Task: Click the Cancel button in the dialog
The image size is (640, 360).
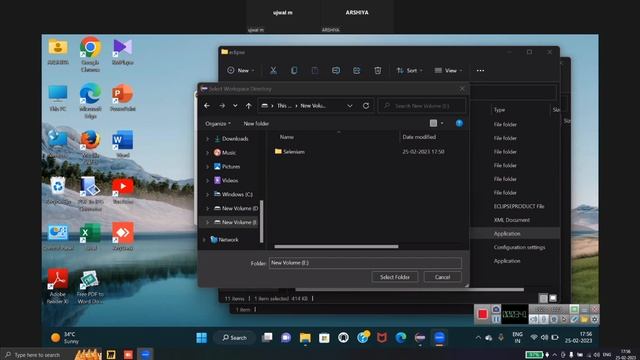Action: point(442,277)
